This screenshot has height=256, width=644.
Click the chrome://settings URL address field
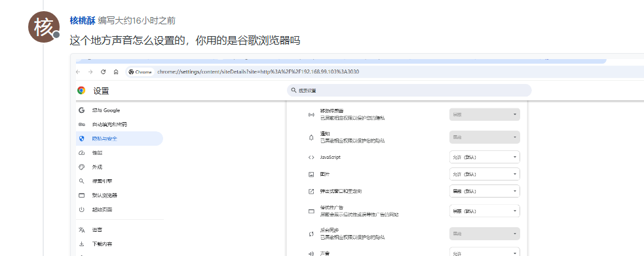[258, 72]
